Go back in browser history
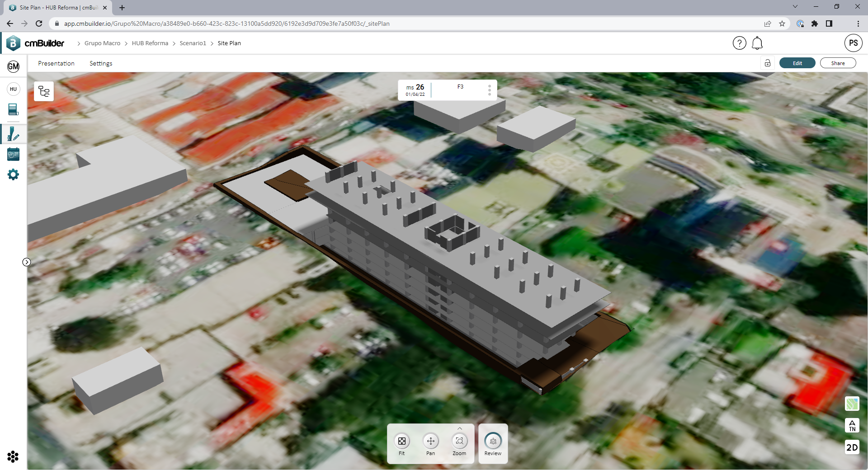The height and width of the screenshot is (470, 868). (10, 23)
